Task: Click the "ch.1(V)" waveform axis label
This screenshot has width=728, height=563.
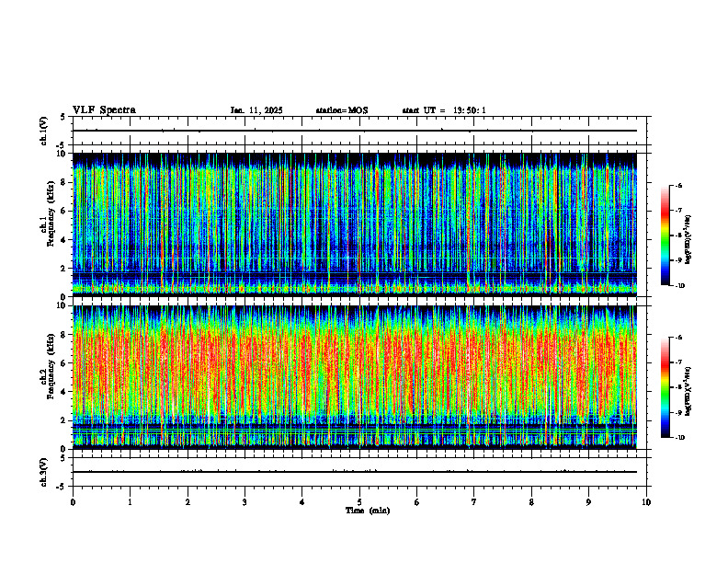Action: 43,131
